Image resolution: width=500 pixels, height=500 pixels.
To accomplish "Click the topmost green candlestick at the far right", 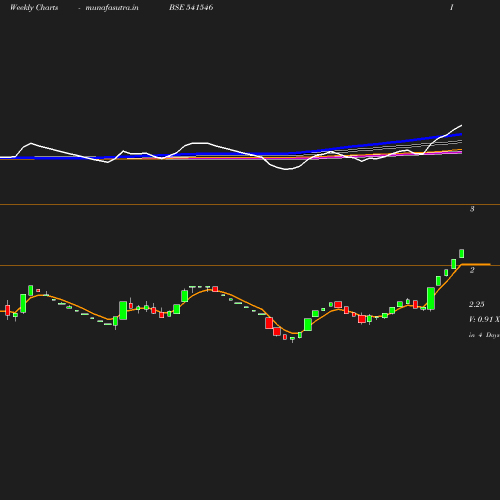I will click(x=462, y=253).
